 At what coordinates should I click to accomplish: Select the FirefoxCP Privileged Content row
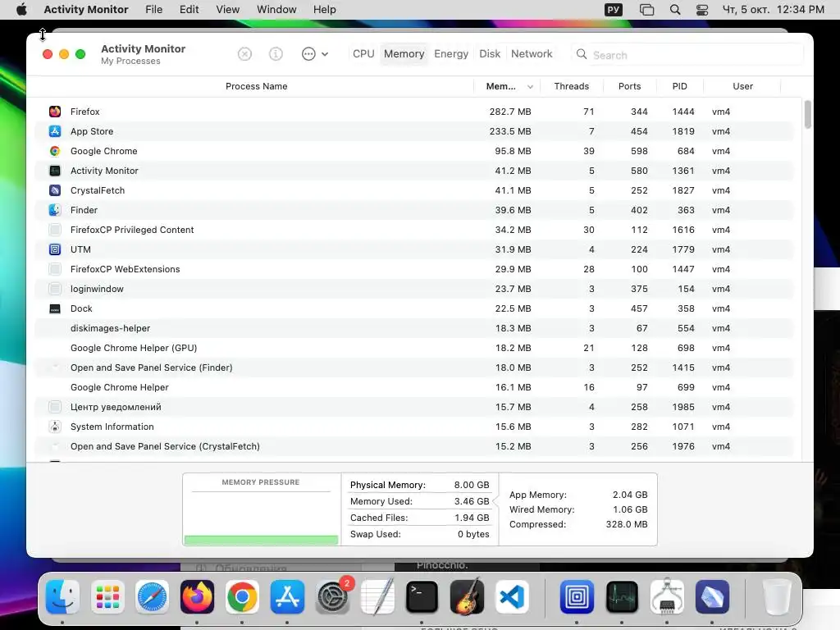coord(414,230)
